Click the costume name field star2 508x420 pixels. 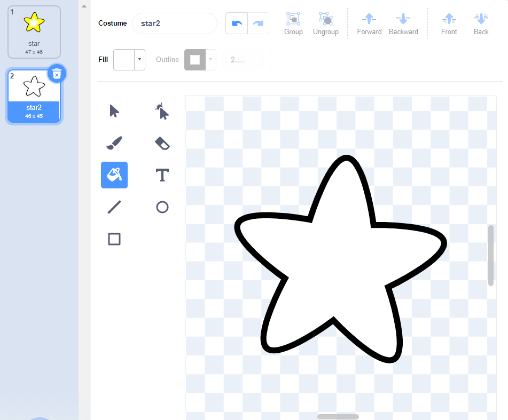174,23
